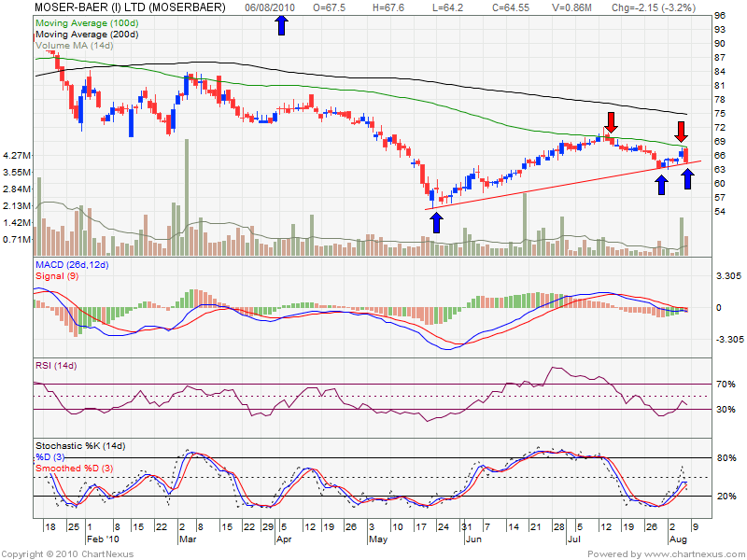
Task: Click the Signal (9) legend label
Action: coord(59,277)
